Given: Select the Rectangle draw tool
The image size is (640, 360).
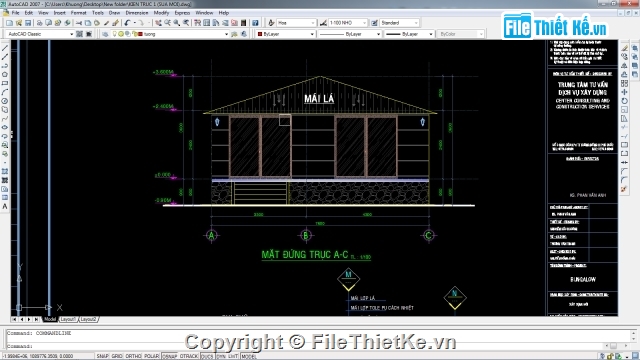Looking at the screenshot, I should pyautogui.click(x=5, y=84).
